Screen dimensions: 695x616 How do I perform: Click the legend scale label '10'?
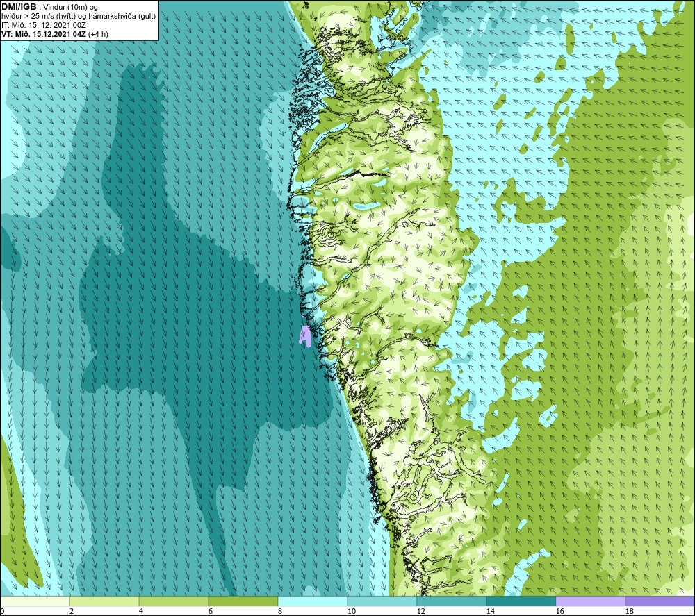pos(351,612)
